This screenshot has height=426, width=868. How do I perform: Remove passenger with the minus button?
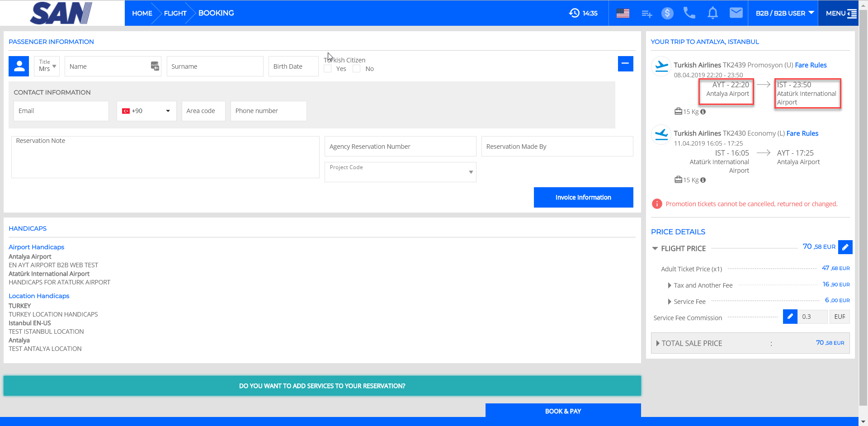point(625,64)
